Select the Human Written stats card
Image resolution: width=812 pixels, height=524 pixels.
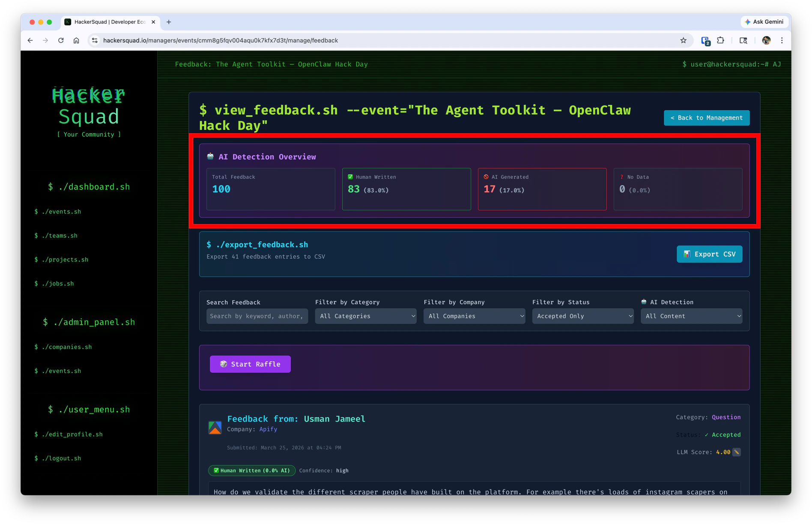click(x=406, y=189)
